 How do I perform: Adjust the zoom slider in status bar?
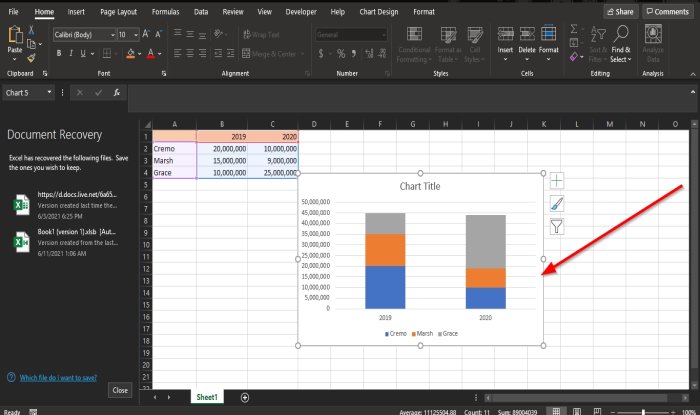643,412
